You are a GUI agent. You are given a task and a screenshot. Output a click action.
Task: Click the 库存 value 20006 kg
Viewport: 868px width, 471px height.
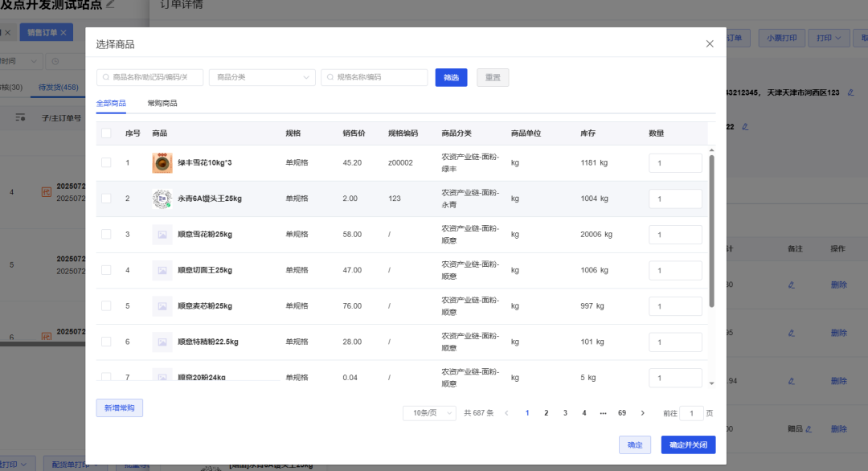pyautogui.click(x=596, y=234)
